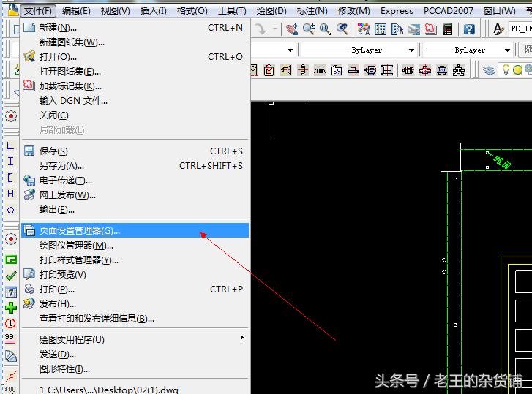
Task: Open the PC_TE text style combo box
Action: click(x=520, y=29)
